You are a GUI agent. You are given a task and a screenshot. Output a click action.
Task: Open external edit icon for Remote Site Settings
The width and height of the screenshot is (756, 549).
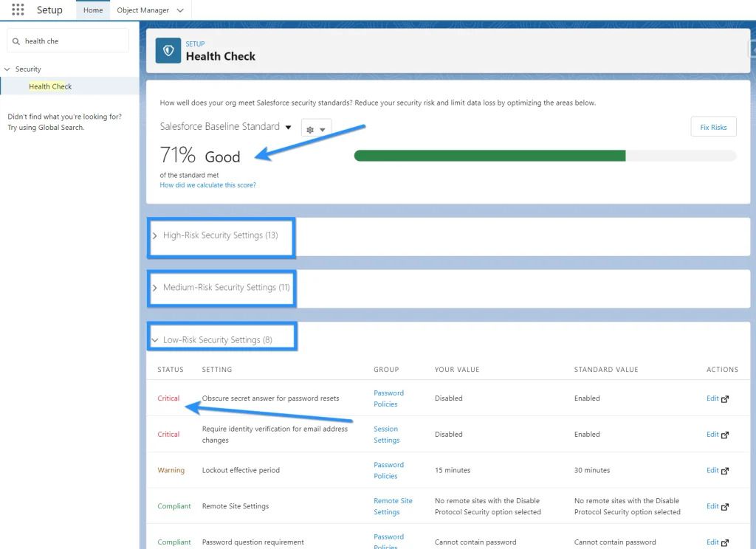724,507
